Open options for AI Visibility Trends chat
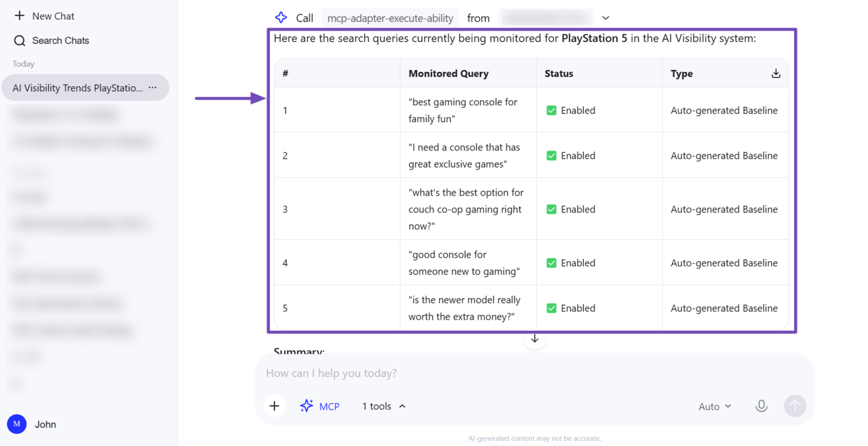The height and width of the screenshot is (446, 868). 153,88
